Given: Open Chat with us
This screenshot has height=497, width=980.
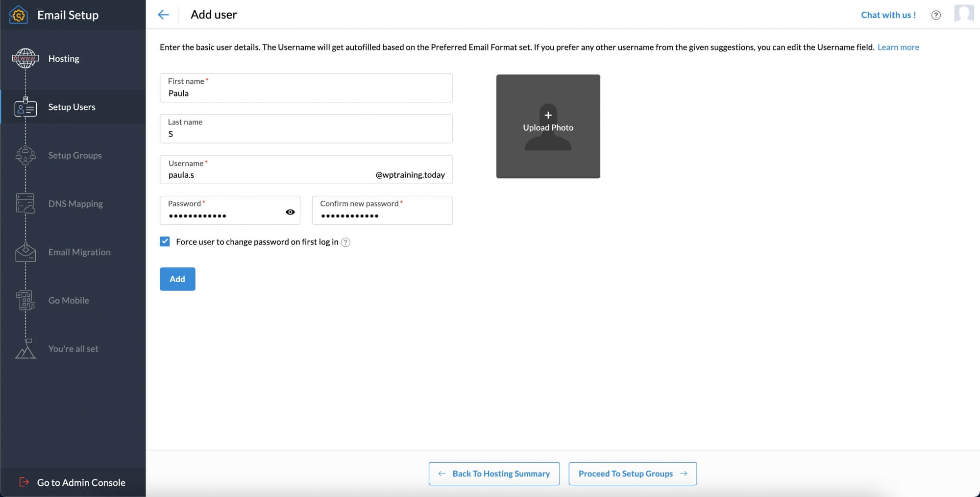Looking at the screenshot, I should (x=888, y=15).
